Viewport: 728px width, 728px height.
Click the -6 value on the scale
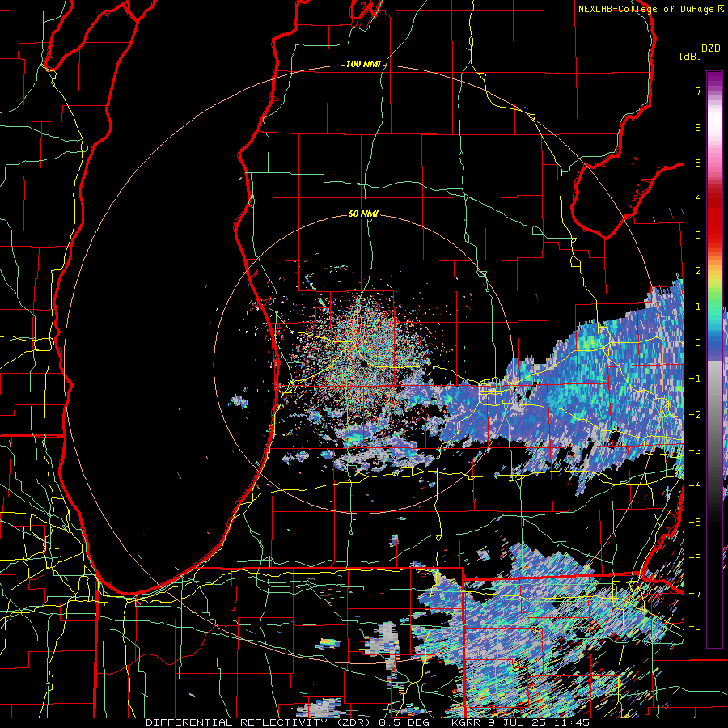click(x=695, y=557)
